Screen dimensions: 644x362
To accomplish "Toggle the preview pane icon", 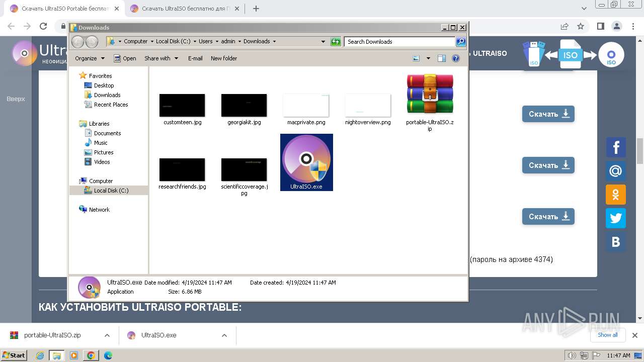I will click(x=442, y=58).
